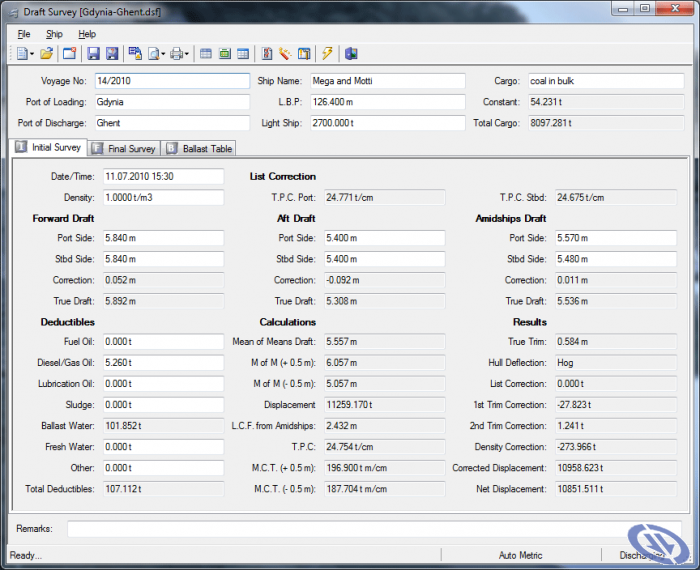Switch to the Final Survey tab
Image resolution: width=700 pixels, height=570 pixels.
coord(124,149)
